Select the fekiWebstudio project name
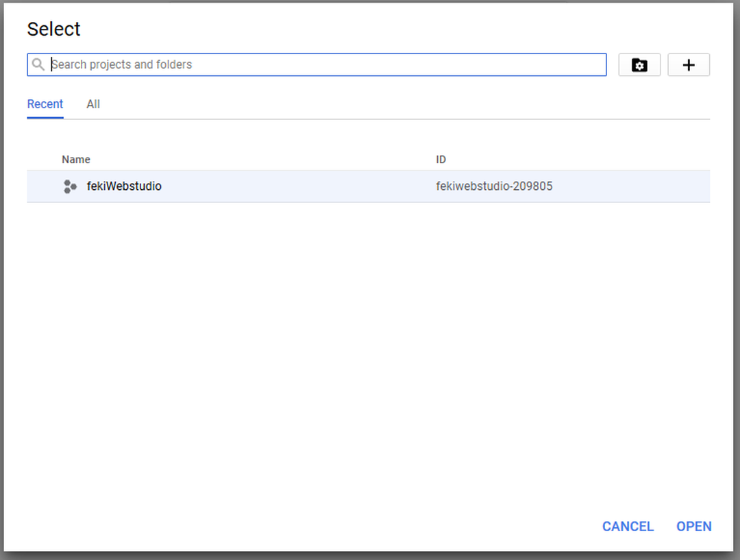 pyautogui.click(x=124, y=186)
